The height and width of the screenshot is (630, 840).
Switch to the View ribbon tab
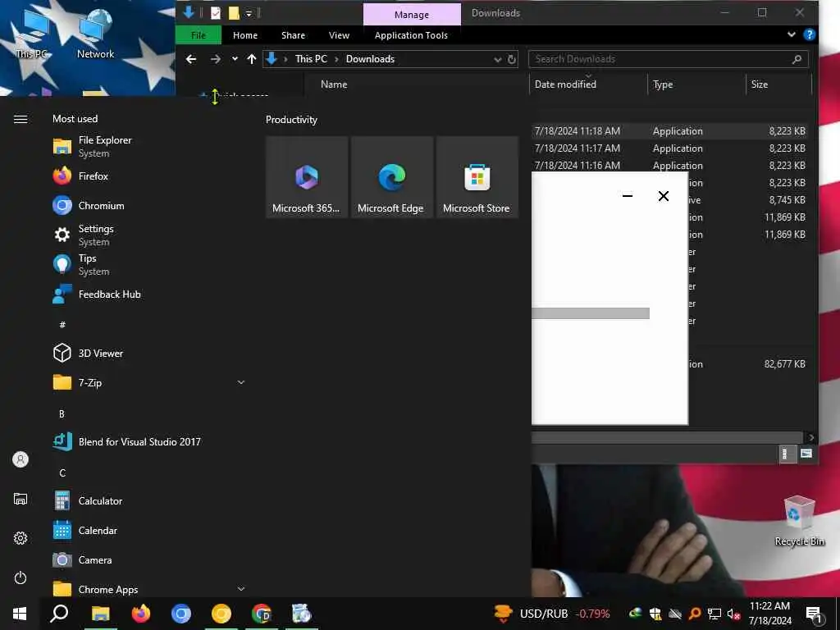click(x=339, y=35)
